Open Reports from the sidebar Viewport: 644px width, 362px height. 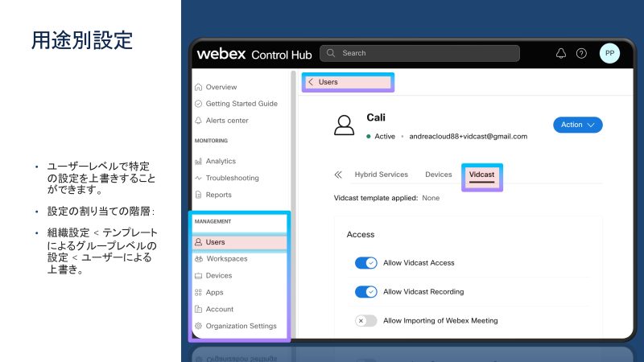[218, 195]
